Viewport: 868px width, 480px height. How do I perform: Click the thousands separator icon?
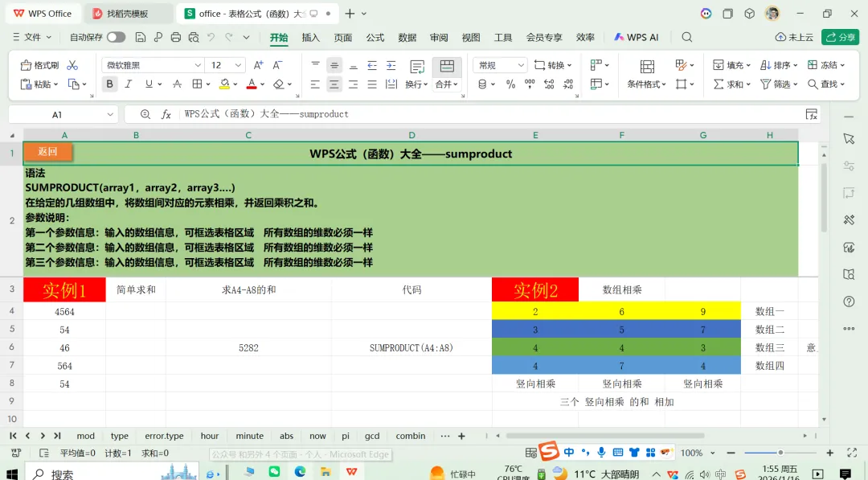coord(530,84)
